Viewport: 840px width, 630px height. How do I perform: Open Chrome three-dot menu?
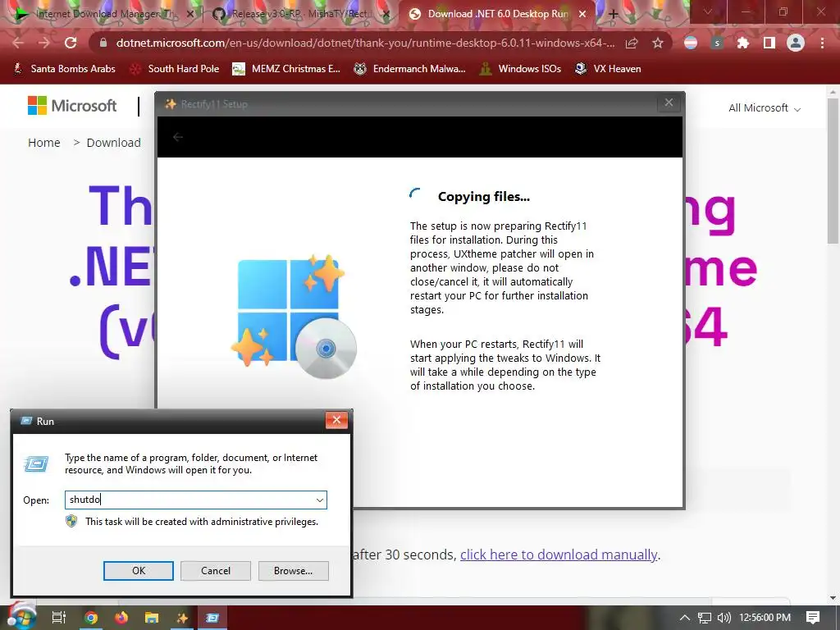(822, 43)
